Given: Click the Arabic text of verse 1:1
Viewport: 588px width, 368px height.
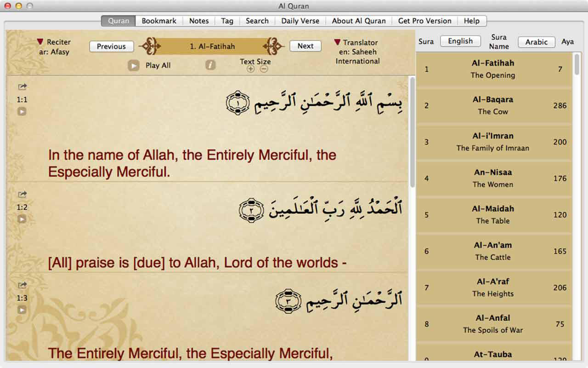Looking at the screenshot, I should [315, 103].
